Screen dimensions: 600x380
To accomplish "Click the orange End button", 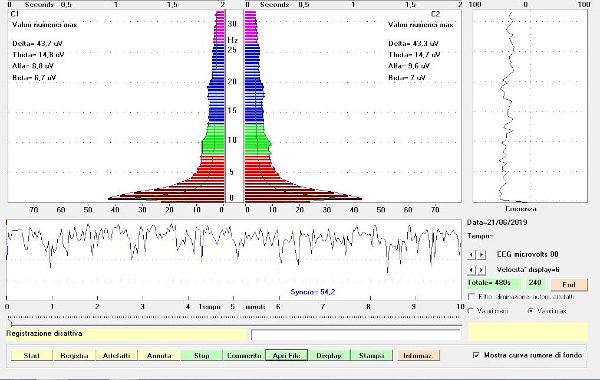I will coord(569,285).
